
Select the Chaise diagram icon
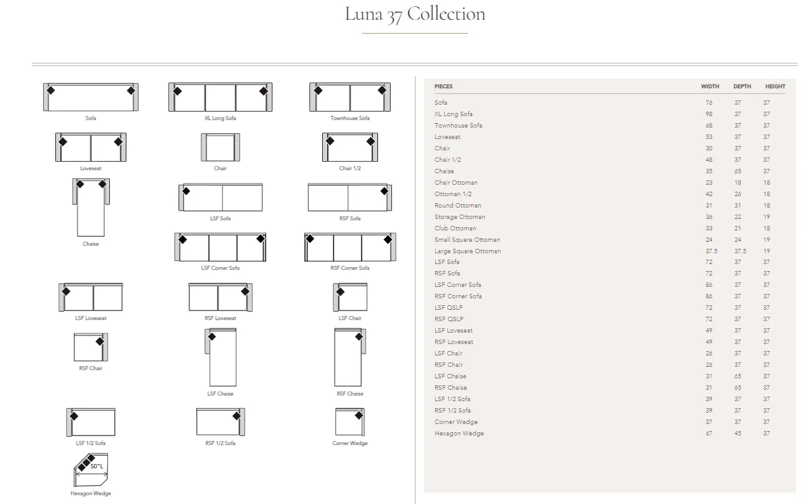tap(91, 208)
